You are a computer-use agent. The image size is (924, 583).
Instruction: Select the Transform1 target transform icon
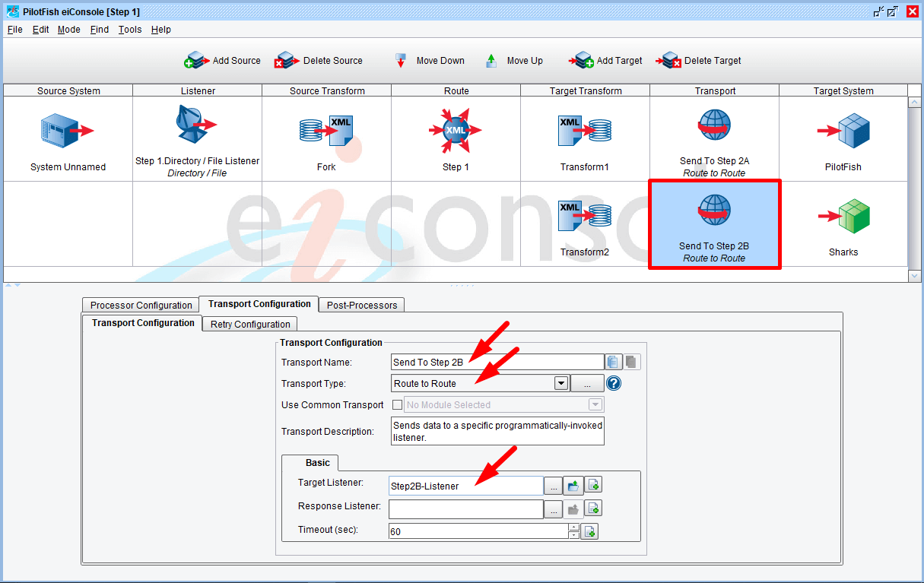(585, 131)
